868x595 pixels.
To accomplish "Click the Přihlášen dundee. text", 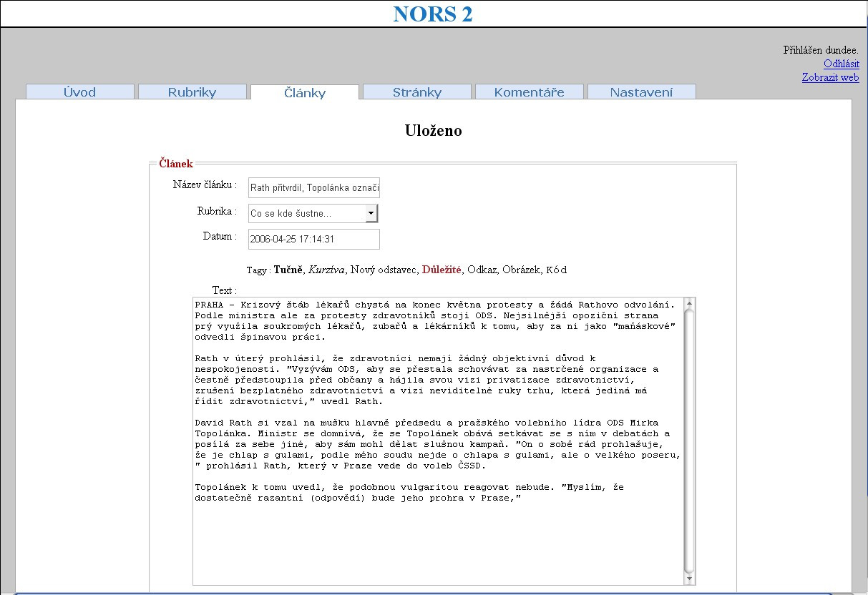I will 821,50.
